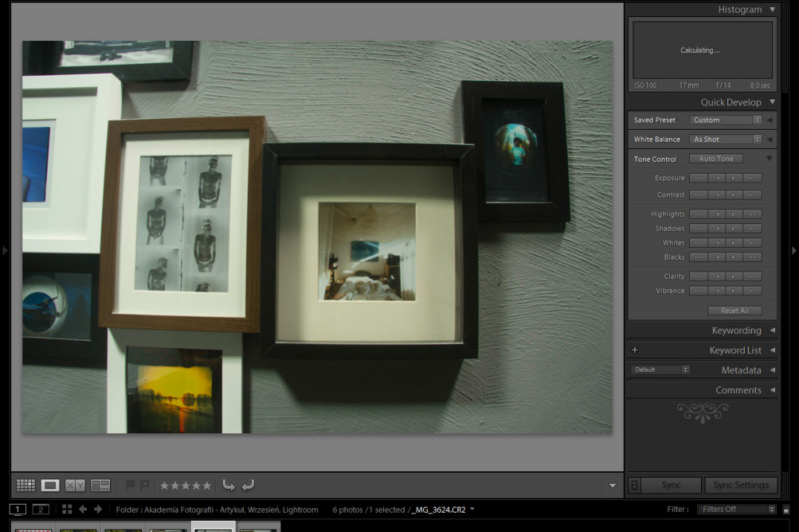Increase Exposure by one small step
The width and height of the screenshot is (799, 532).
[734, 178]
